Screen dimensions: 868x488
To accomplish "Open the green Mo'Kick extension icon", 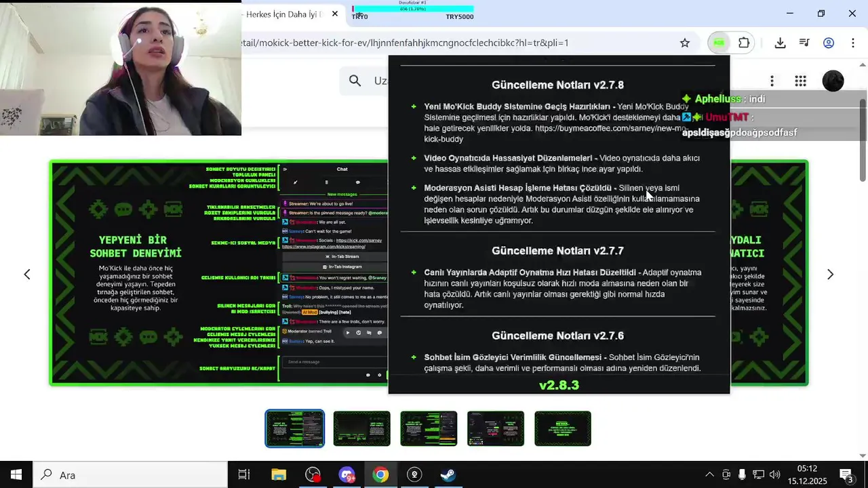I will (x=719, y=43).
